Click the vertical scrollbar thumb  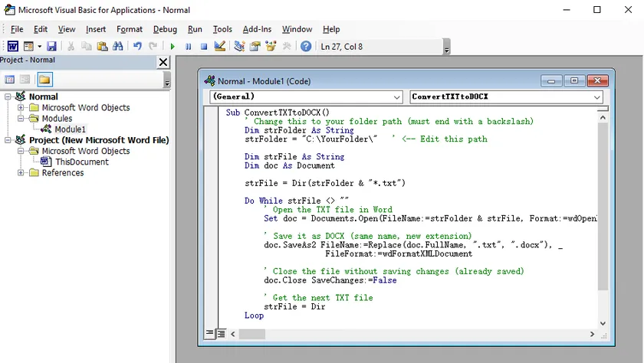tap(603, 206)
